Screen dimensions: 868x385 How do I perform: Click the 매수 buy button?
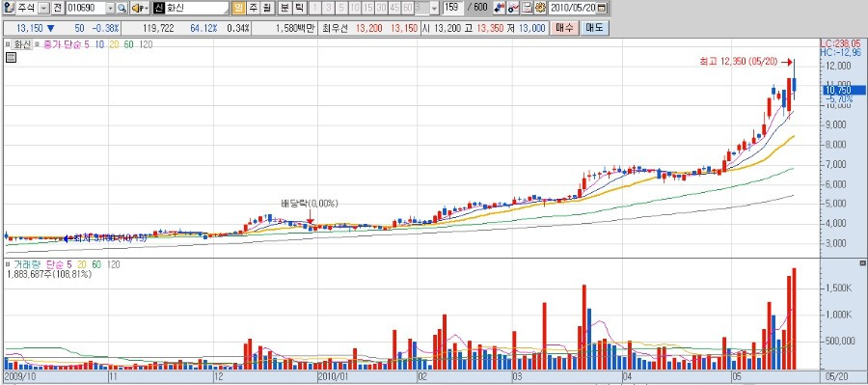click(564, 28)
